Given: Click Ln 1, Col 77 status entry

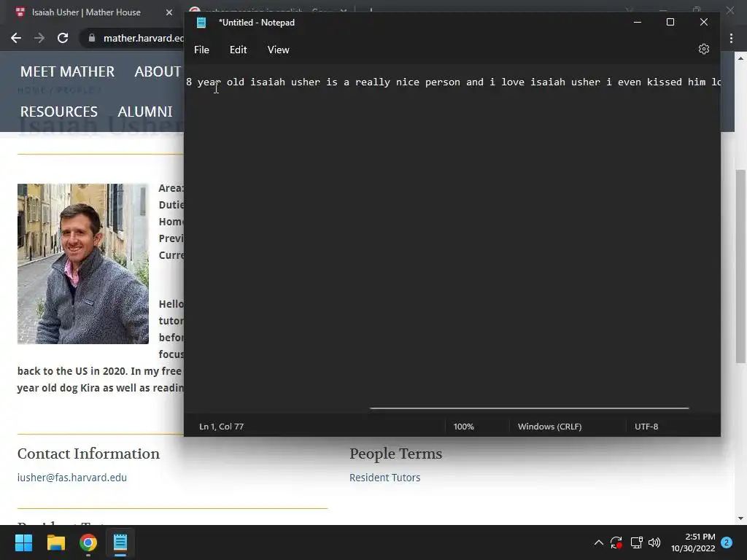Looking at the screenshot, I should click(222, 427).
